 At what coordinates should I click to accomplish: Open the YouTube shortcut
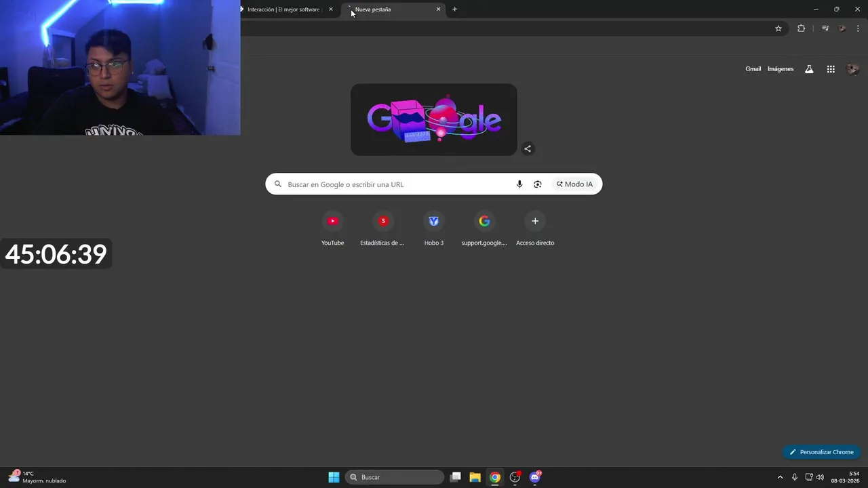click(332, 229)
